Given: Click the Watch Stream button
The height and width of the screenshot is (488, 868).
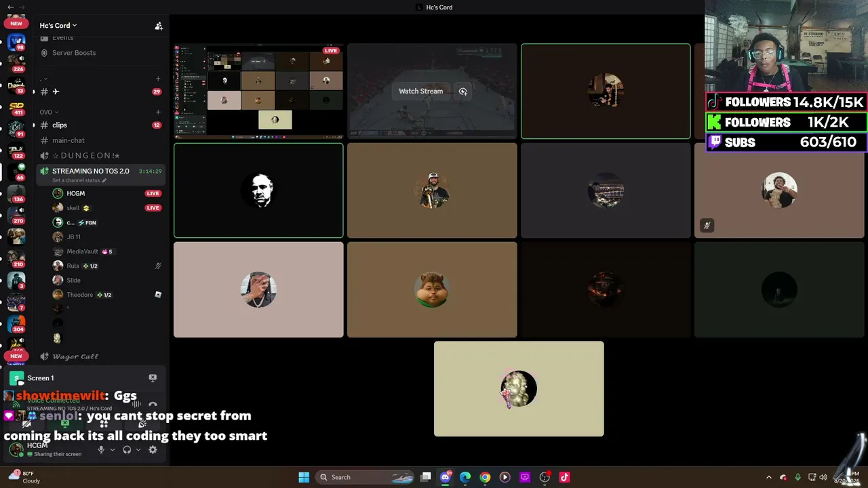Looking at the screenshot, I should click(420, 91).
